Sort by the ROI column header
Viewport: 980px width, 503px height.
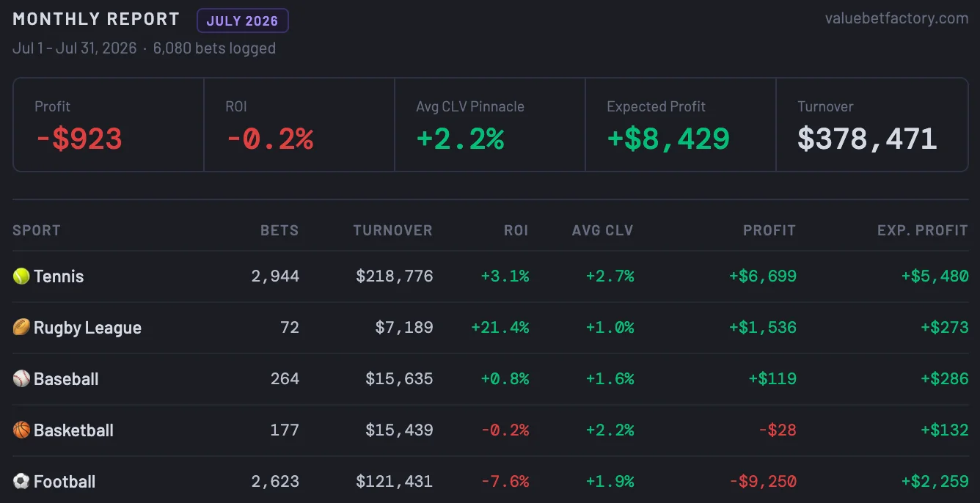(516, 230)
